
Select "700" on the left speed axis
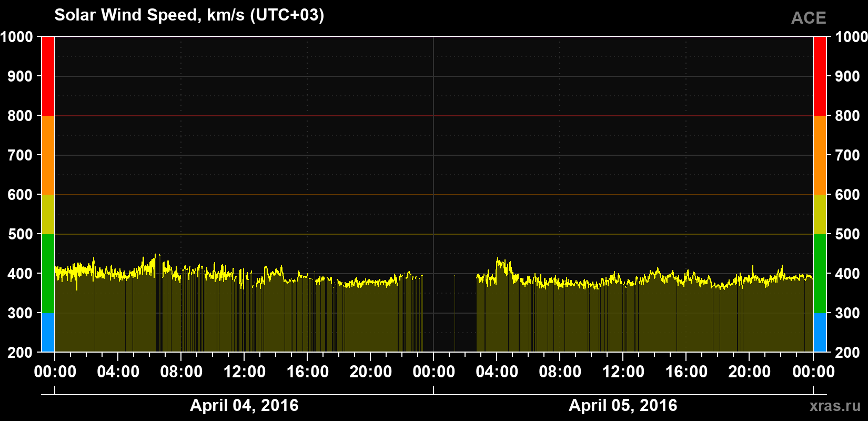tap(21, 155)
